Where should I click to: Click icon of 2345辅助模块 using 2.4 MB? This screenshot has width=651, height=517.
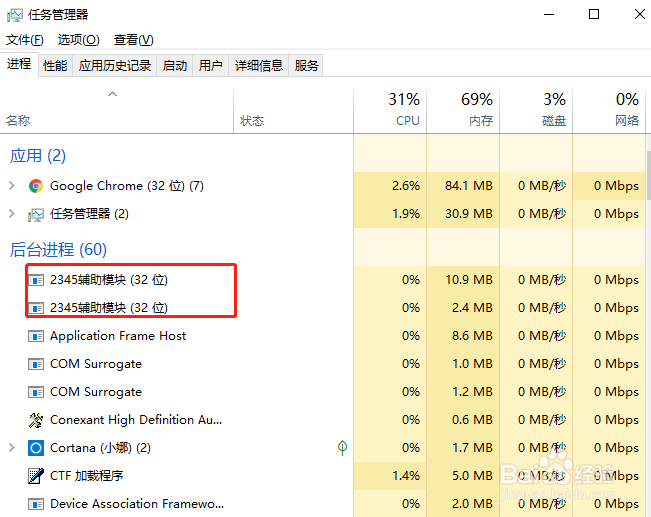pyautogui.click(x=36, y=308)
